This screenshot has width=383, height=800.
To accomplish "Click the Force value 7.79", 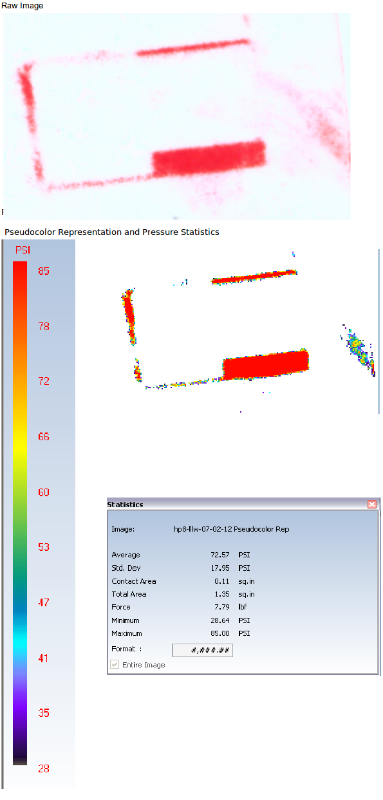I will coord(222,608).
